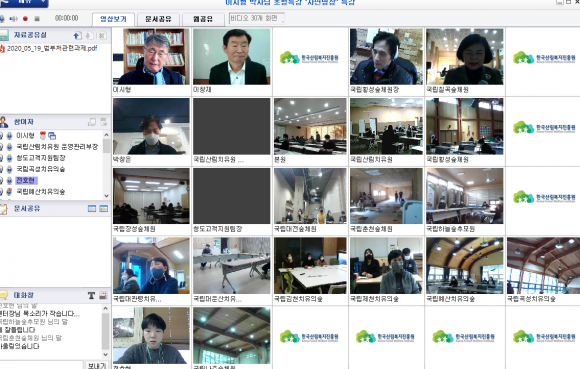580x369 pixels.
Task: Click the host badge icon beside 이시형
Action: coord(43,136)
